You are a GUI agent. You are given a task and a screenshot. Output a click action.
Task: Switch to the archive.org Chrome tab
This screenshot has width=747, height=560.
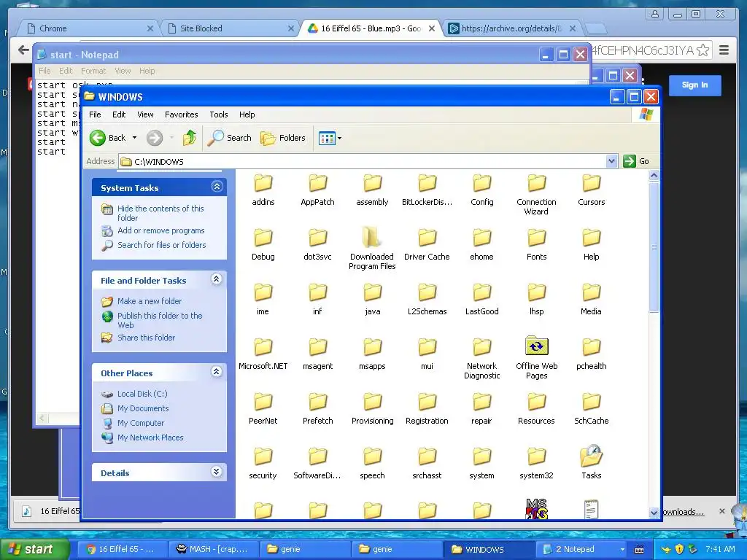pyautogui.click(x=511, y=28)
